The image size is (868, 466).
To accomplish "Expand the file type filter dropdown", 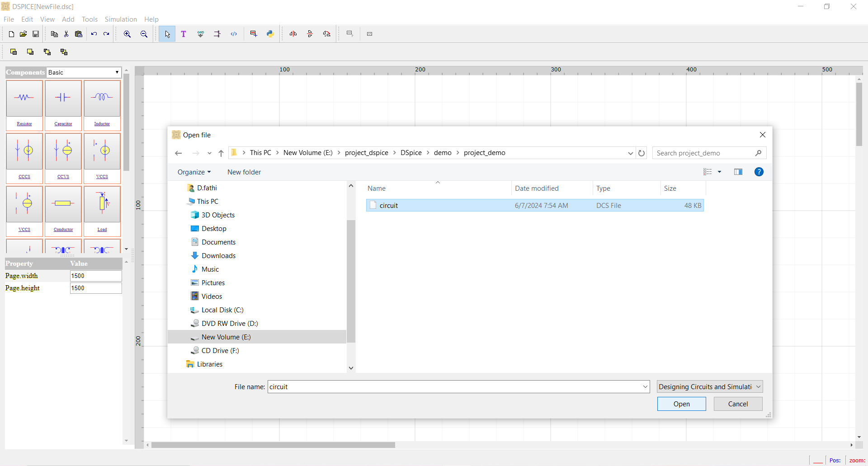I will pyautogui.click(x=709, y=387).
